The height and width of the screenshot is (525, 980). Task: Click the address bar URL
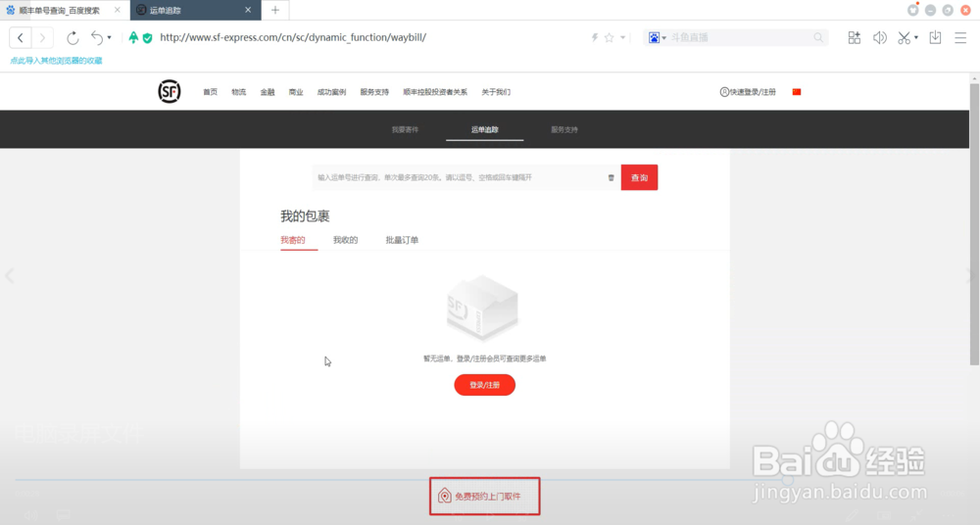pyautogui.click(x=293, y=37)
